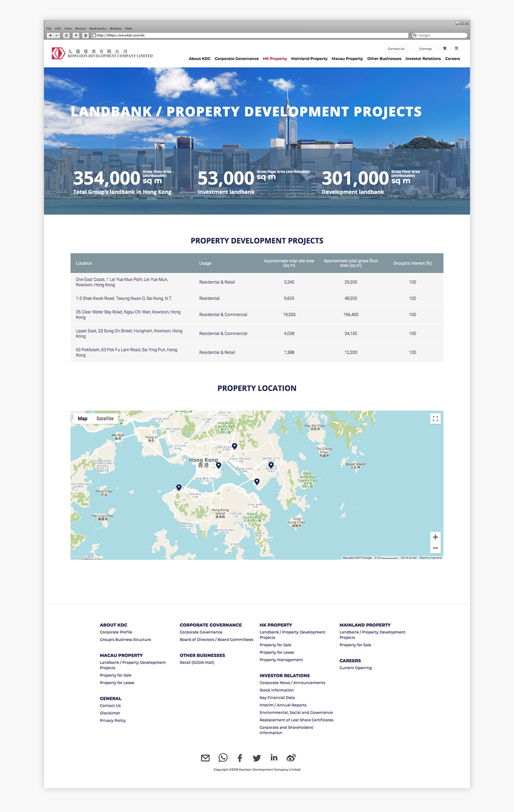Open Corporate Profile footer link
This screenshot has width=514, height=812.
coord(116,632)
